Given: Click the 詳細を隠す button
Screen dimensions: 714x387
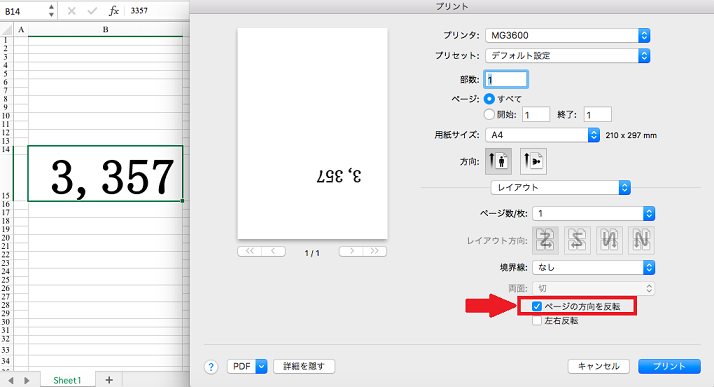Looking at the screenshot, I should tap(304, 366).
